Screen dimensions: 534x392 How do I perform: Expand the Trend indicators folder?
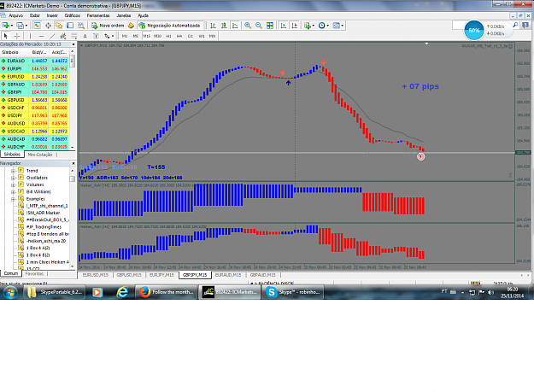pyautogui.click(x=13, y=171)
